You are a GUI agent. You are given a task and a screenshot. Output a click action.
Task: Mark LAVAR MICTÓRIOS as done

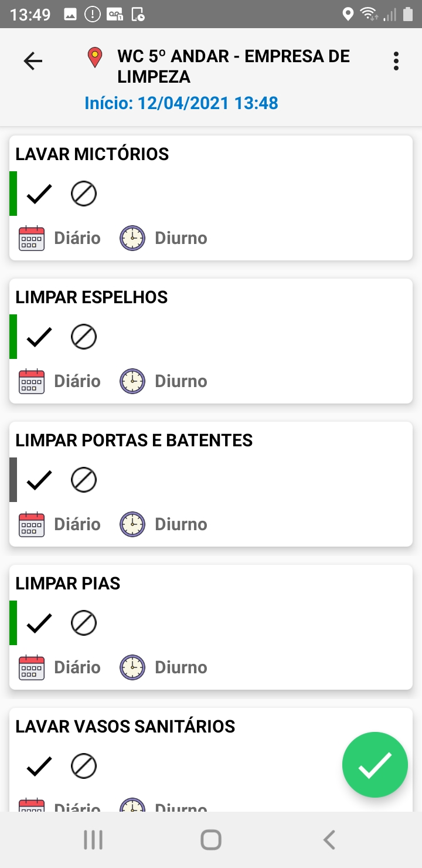click(39, 194)
